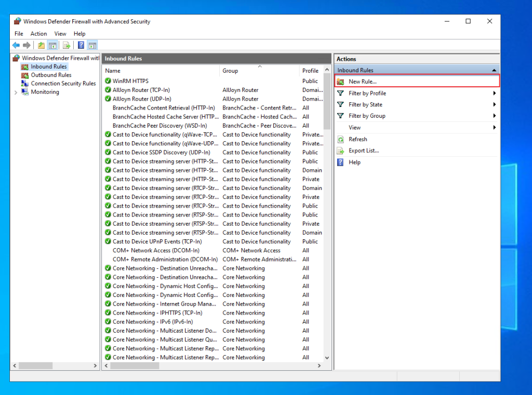Click the rules list vertical scrollbar down arrow
532x395 pixels.
327,358
